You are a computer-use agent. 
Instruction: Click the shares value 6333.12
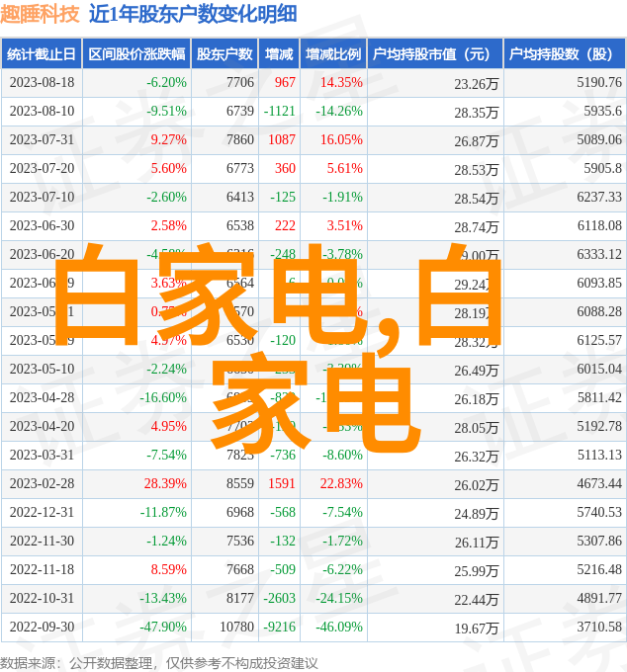pos(599,255)
